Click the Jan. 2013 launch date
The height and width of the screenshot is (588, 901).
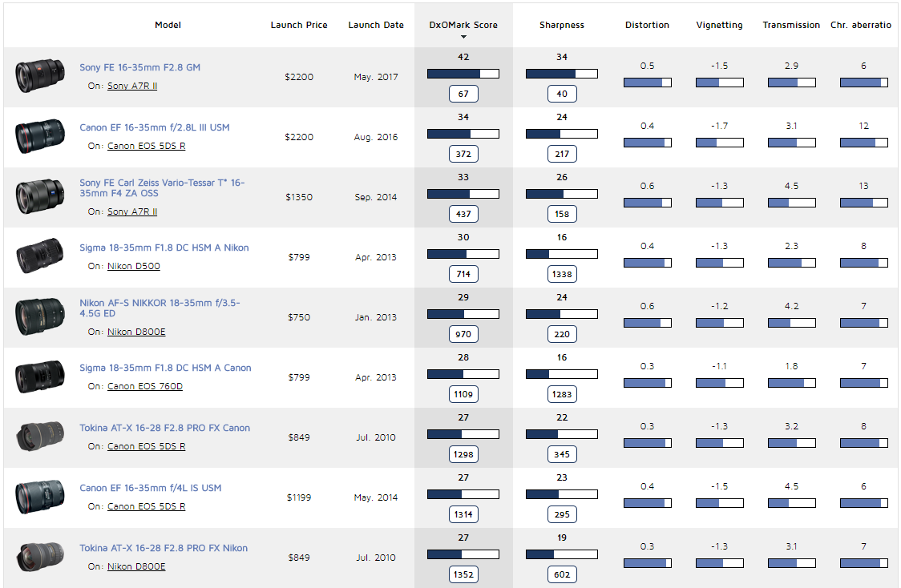(376, 317)
